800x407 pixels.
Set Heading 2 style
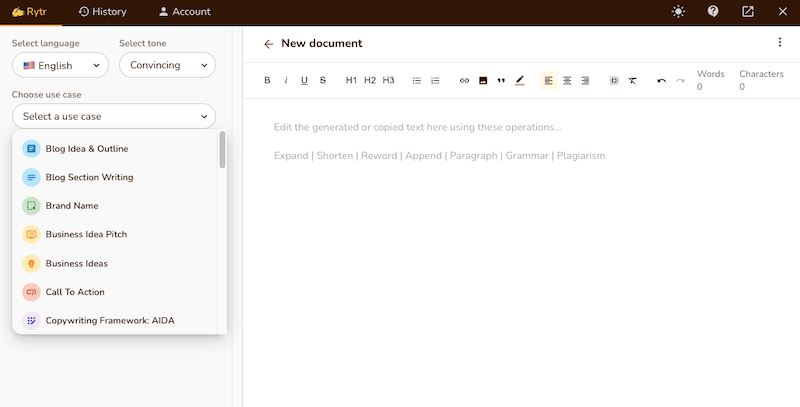tap(370, 81)
